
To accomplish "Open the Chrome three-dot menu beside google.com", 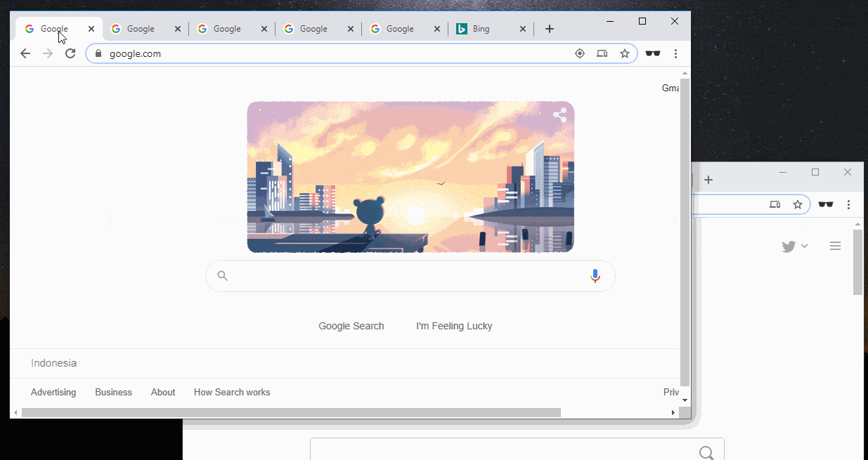I will (675, 53).
